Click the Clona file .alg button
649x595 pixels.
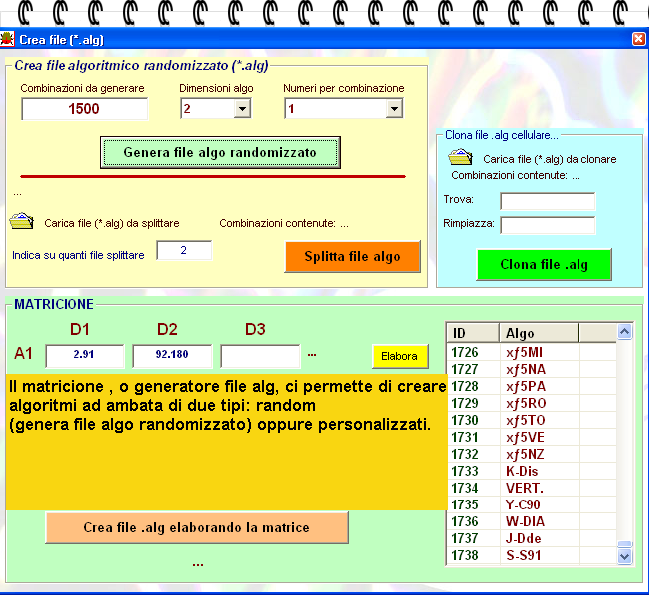(x=544, y=264)
